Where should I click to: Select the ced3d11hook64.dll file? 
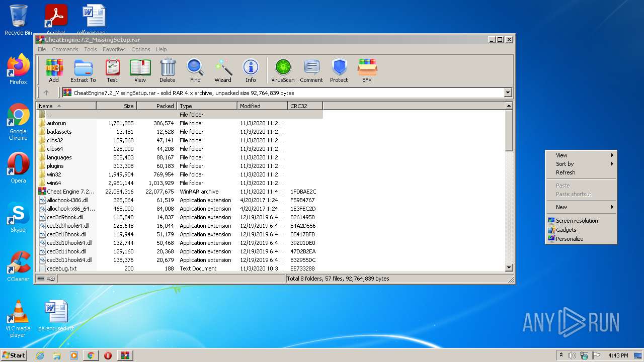coord(180,260)
